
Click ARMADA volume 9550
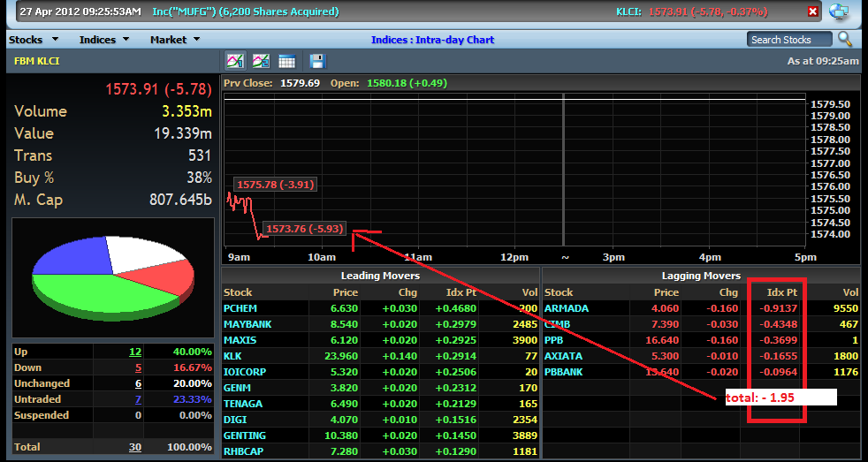pyautogui.click(x=845, y=308)
